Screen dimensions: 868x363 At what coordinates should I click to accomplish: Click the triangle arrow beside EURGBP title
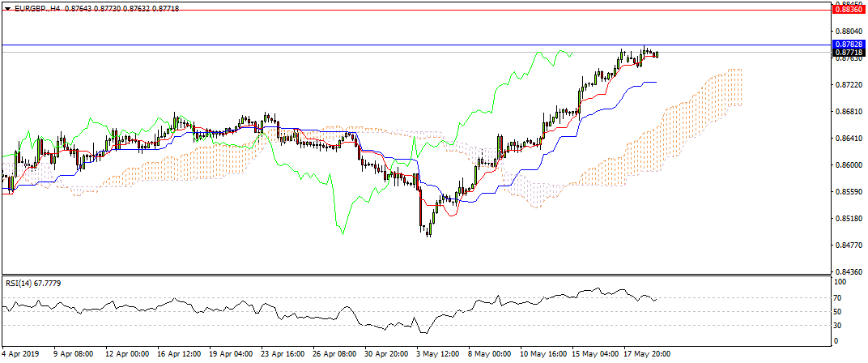[7, 8]
